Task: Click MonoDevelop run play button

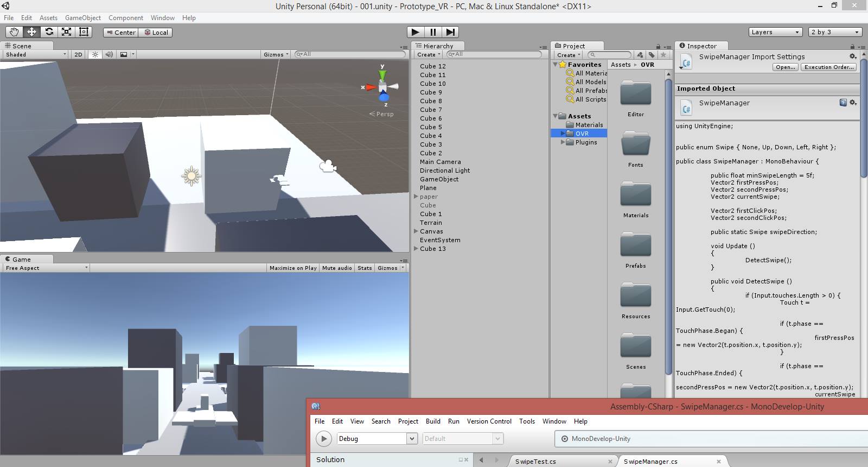Action: 324,439
